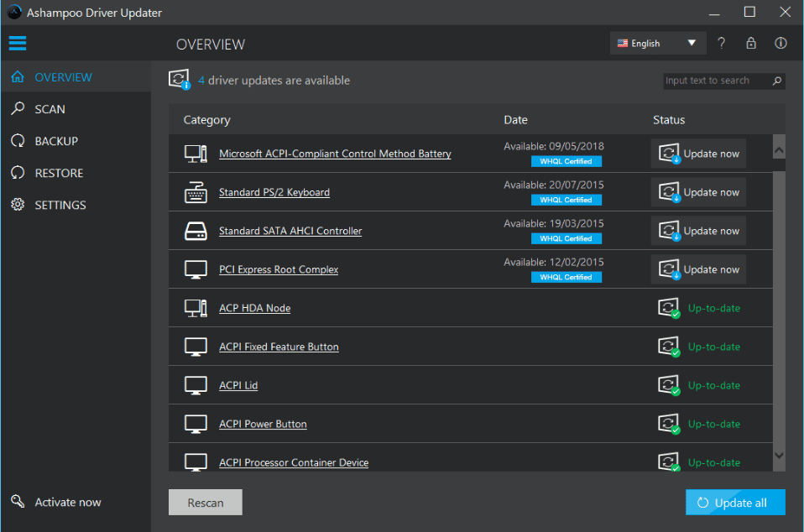
Task: Open the ACPI Lid link
Action: [238, 385]
